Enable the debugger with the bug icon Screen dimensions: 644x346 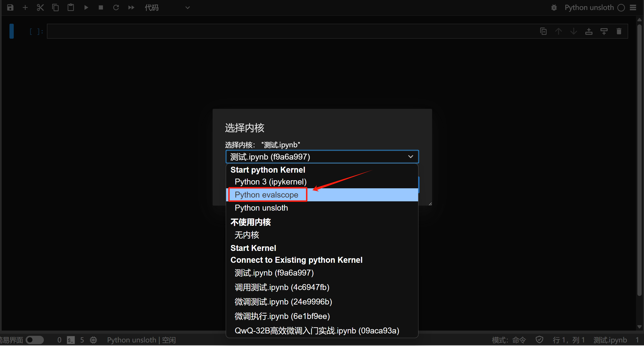(x=554, y=8)
